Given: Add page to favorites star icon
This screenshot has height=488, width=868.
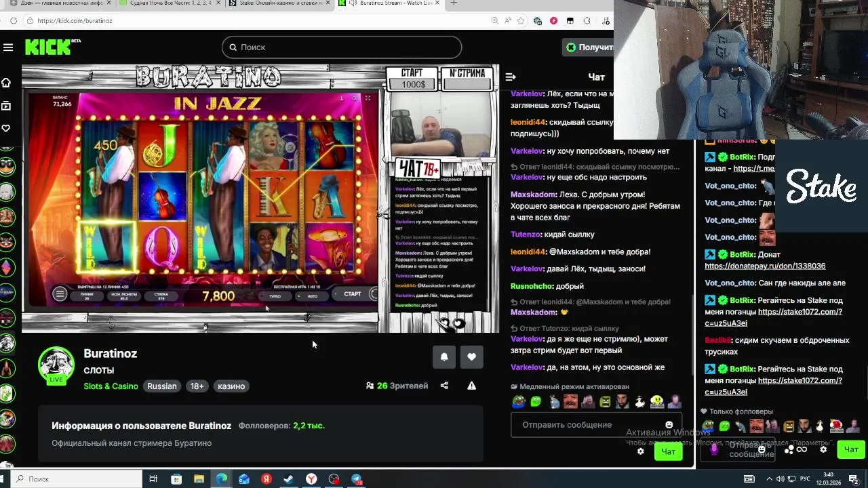Looking at the screenshot, I should (521, 20).
